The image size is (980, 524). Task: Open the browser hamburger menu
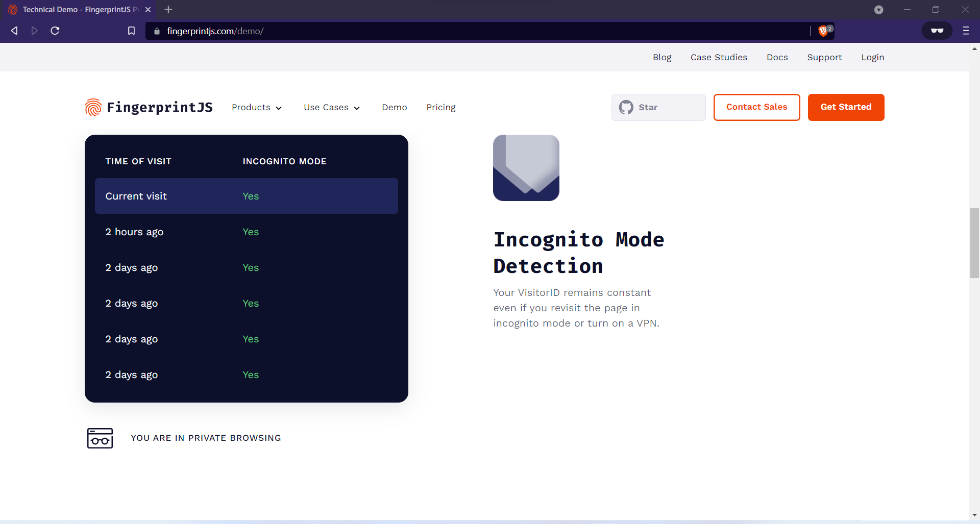966,31
